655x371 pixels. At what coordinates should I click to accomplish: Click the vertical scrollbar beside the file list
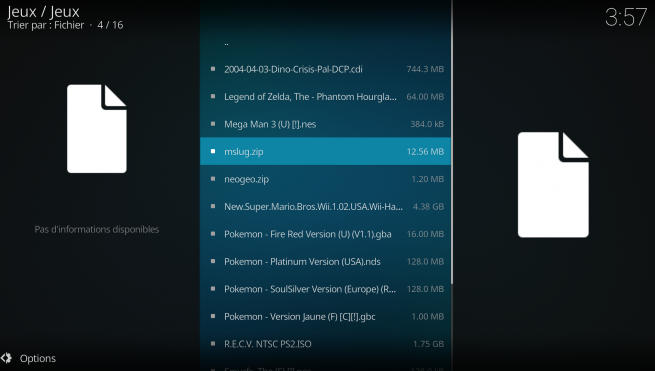pyautogui.click(x=452, y=142)
